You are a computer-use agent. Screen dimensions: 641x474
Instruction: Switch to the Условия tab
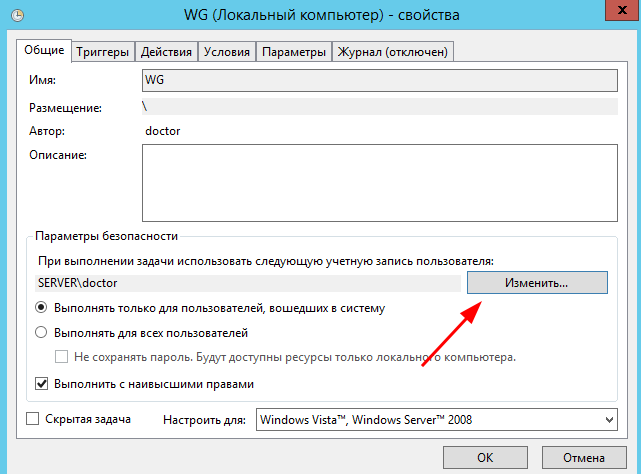(x=227, y=52)
